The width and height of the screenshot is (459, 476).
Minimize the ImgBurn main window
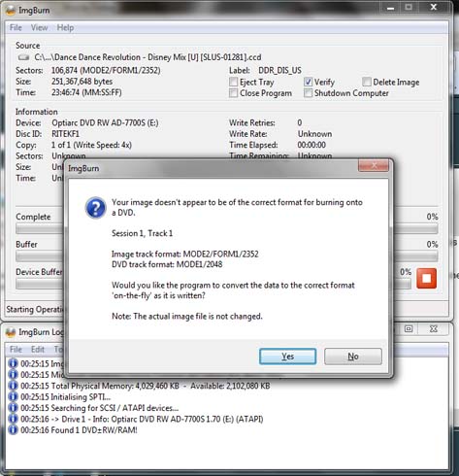click(x=391, y=8)
